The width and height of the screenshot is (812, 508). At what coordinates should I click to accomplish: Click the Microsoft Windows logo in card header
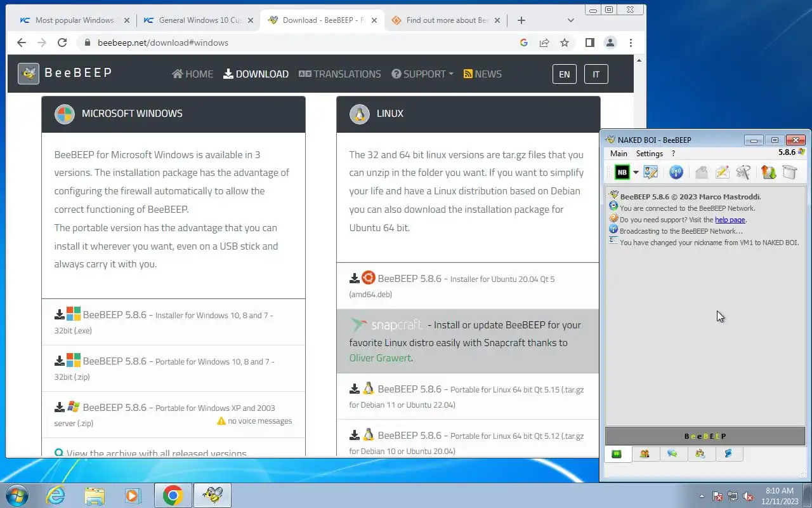point(64,114)
